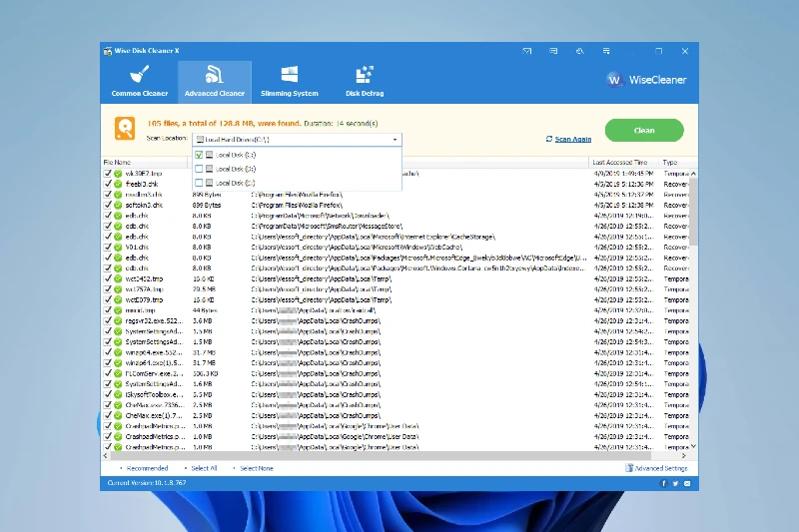This screenshot has width=799, height=532.
Task: Click the 506.3 KB size cell
Action: coord(205,373)
